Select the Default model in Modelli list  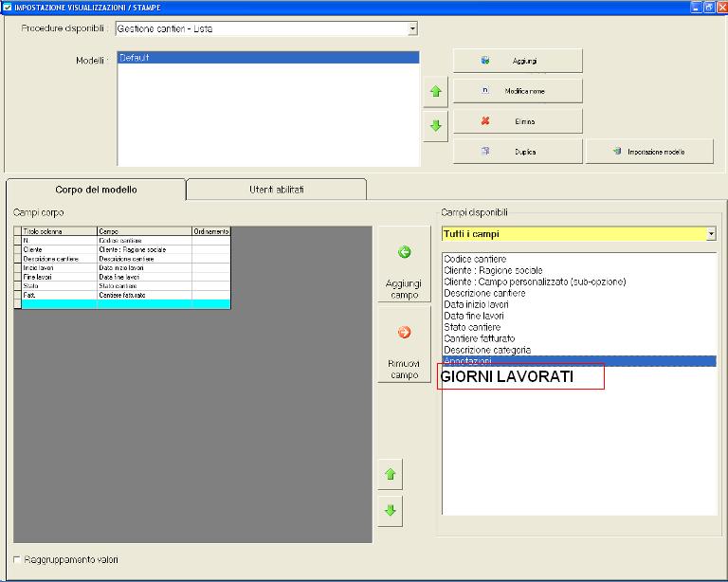pos(268,58)
